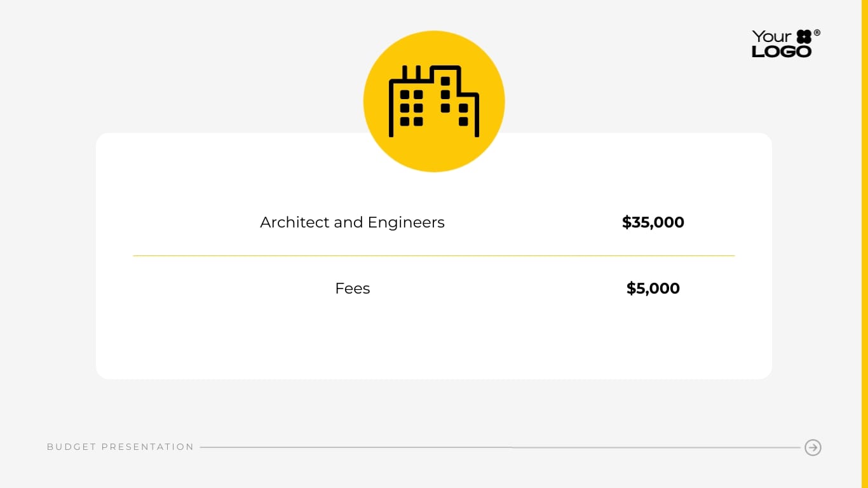Click the clover logo symbol

click(804, 37)
